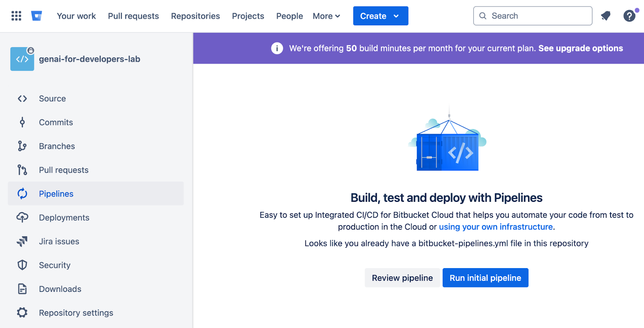Screen dimensions: 644x328
Task: Click the Review pipeline button
Action: click(x=402, y=278)
